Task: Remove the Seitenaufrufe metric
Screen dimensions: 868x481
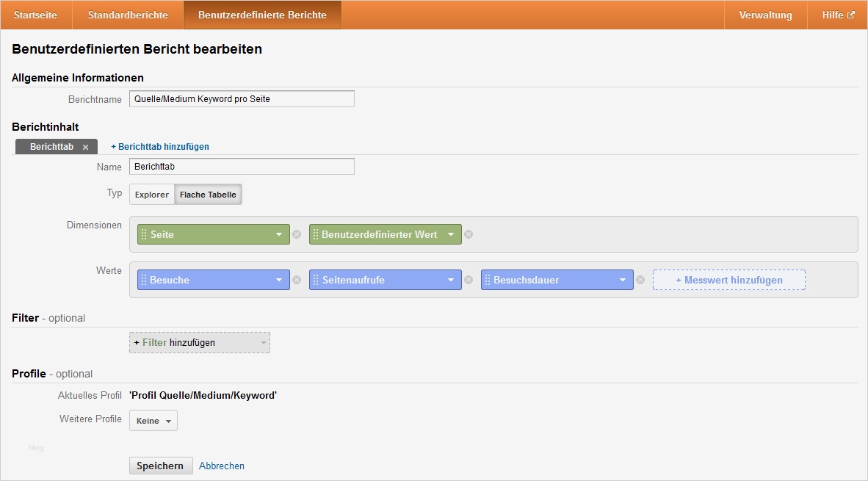Action: point(469,280)
